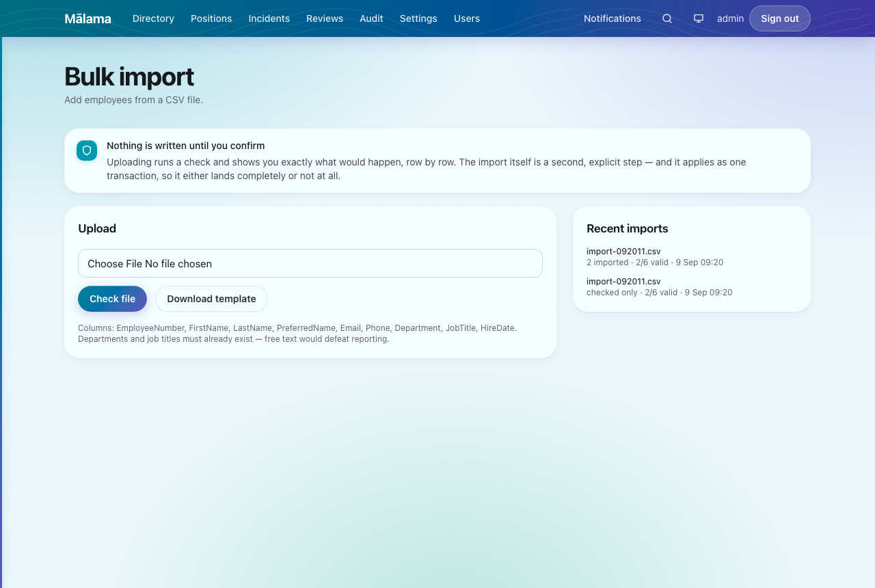Click the Columns hint text under upload
The width and height of the screenshot is (875, 588).
click(x=297, y=334)
